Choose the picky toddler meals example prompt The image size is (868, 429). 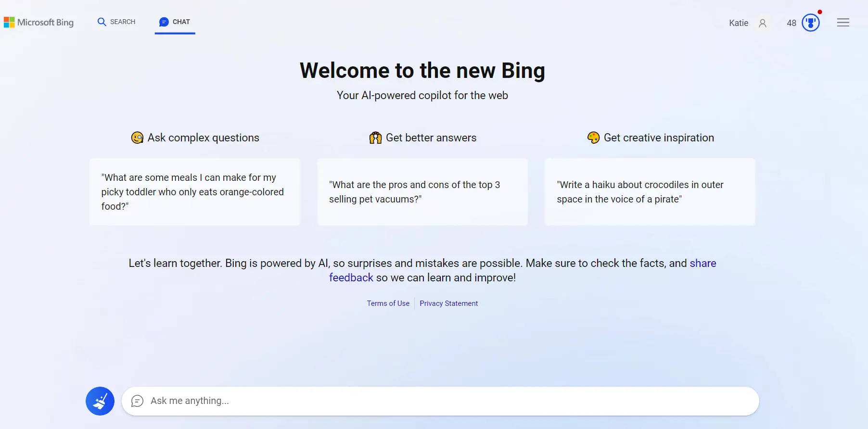194,192
